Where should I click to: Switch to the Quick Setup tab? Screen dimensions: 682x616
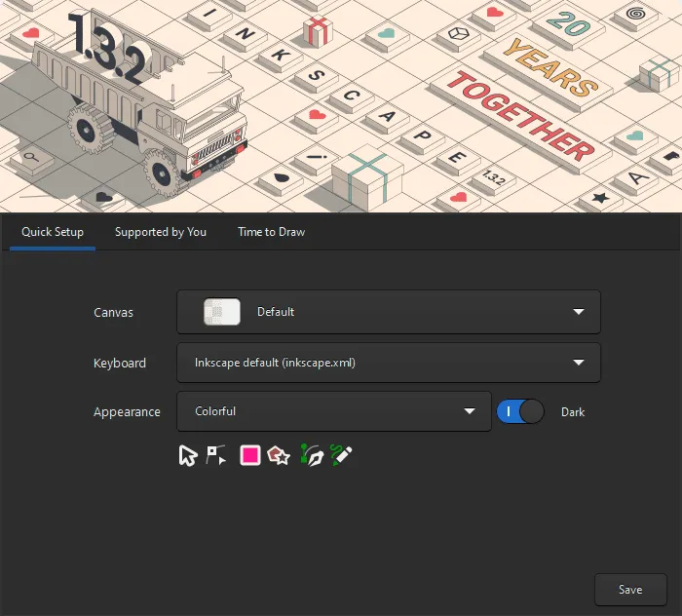(x=53, y=232)
